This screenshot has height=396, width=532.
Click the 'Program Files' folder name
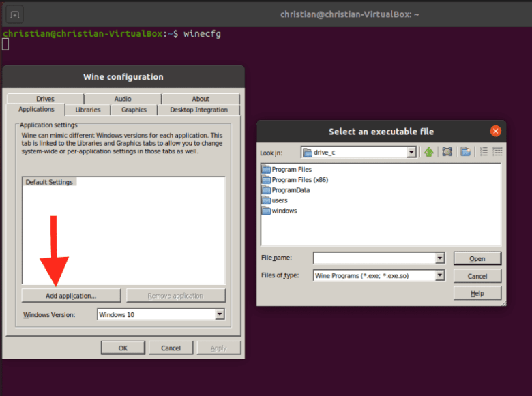tap(291, 169)
